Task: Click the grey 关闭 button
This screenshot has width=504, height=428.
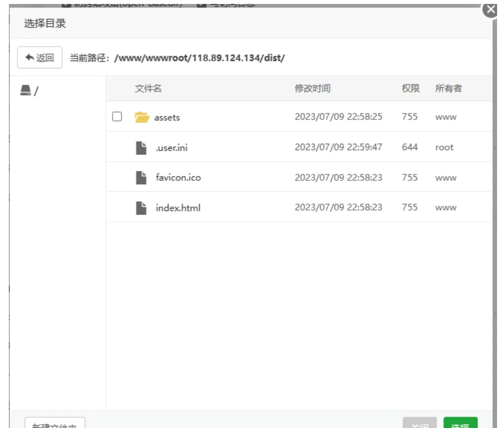Action: 420,423
